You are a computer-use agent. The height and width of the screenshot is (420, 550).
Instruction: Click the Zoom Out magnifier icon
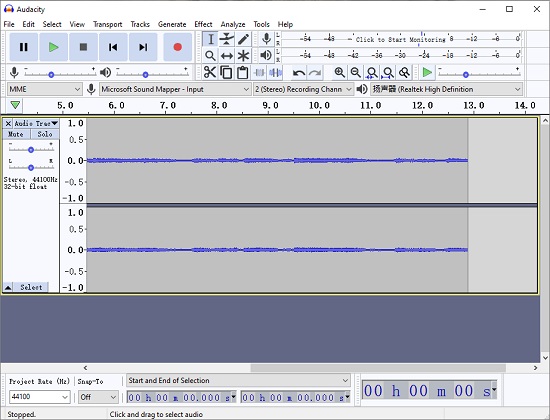click(x=355, y=73)
